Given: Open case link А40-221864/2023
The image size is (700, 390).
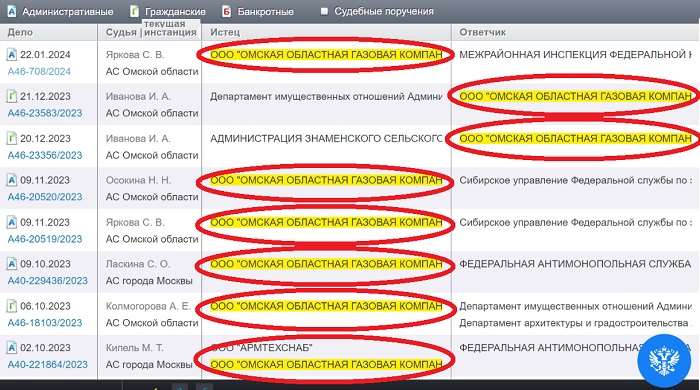Looking at the screenshot, I should 47,365.
